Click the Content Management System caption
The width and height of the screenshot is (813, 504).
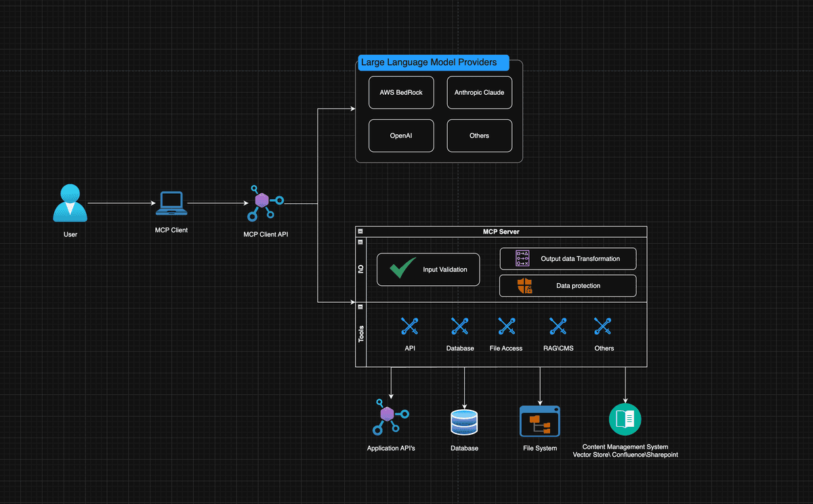point(625,447)
